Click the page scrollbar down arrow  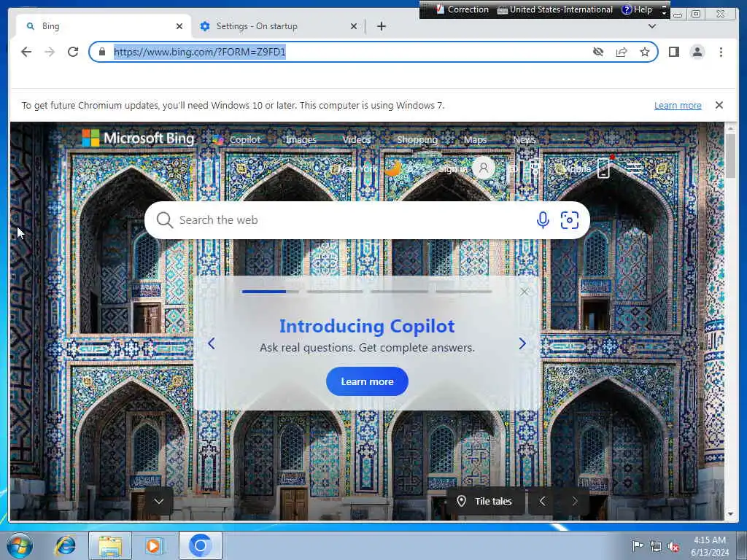pos(730,514)
